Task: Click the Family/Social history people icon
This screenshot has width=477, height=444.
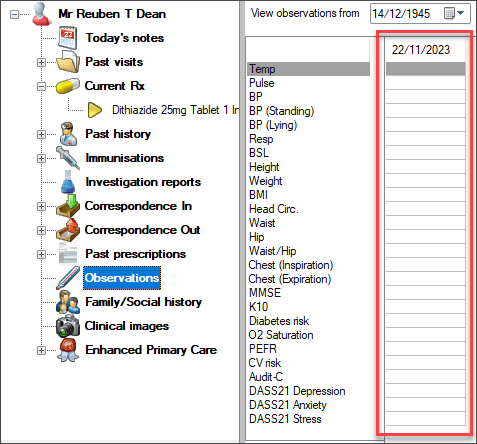Action: tap(68, 302)
